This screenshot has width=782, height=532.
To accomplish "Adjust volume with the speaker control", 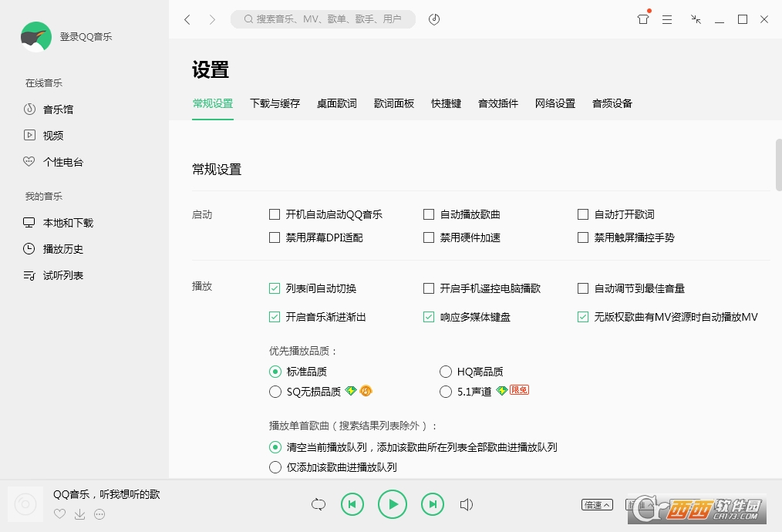I will (467, 503).
